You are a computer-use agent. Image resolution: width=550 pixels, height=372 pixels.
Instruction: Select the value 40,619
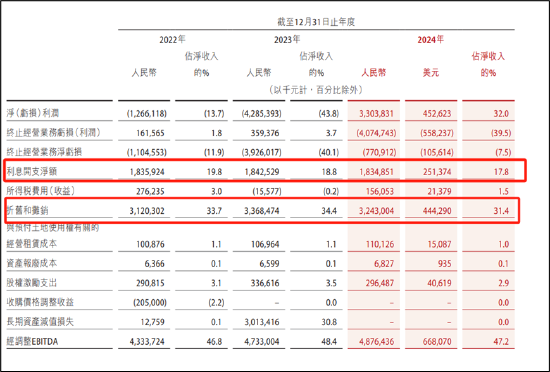(440, 283)
